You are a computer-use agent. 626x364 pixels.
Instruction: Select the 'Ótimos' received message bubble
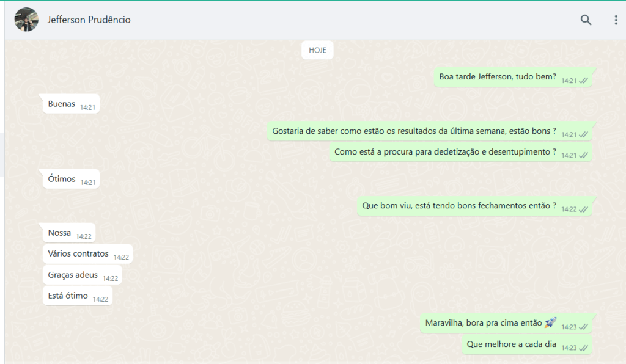pos(62,180)
